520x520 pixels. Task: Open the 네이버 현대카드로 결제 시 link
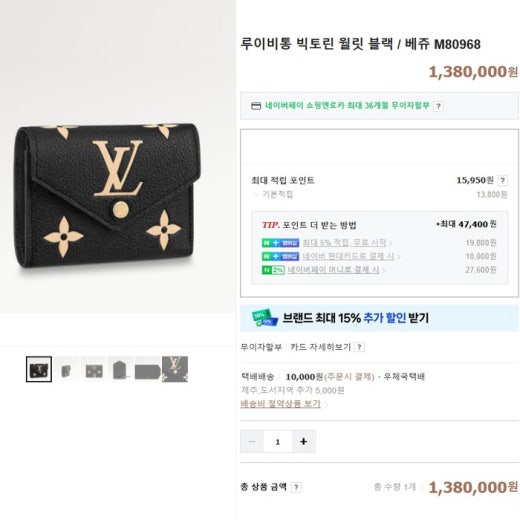tap(348, 256)
